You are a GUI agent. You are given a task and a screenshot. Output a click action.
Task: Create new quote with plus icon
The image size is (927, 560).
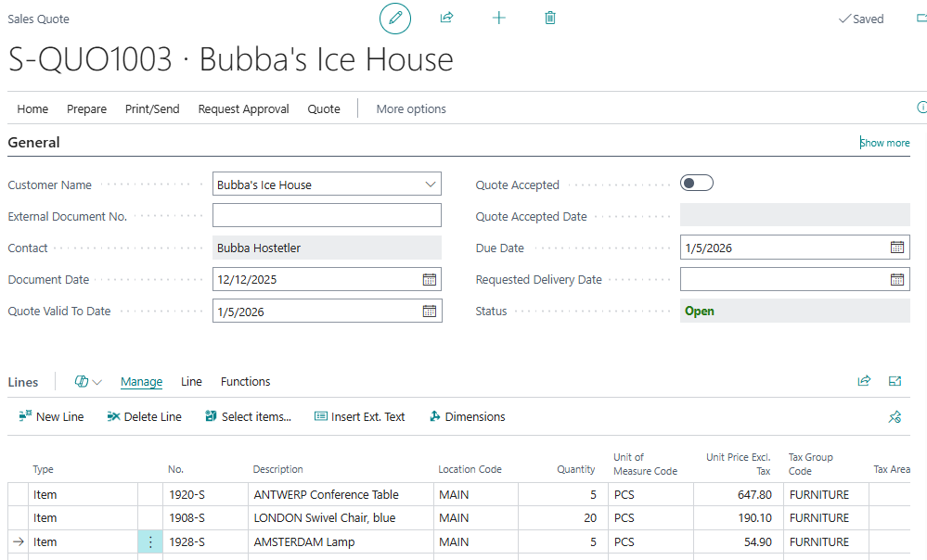(498, 18)
